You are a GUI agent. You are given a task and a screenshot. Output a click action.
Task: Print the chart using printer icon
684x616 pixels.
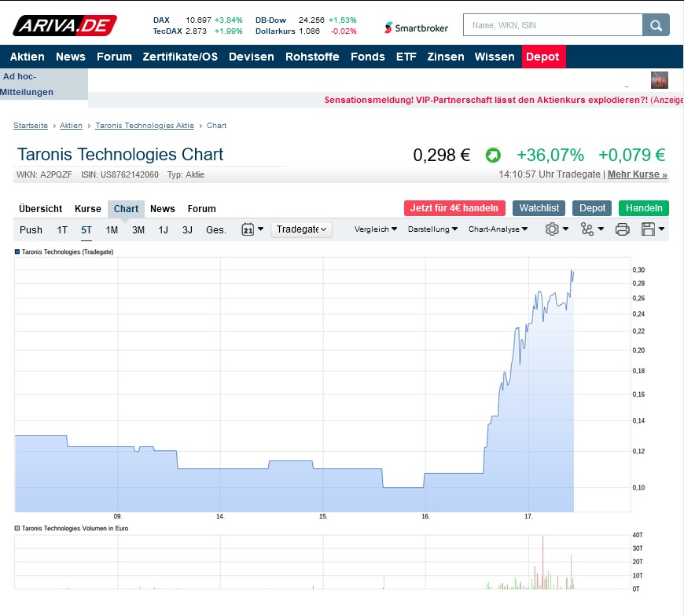coord(622,229)
